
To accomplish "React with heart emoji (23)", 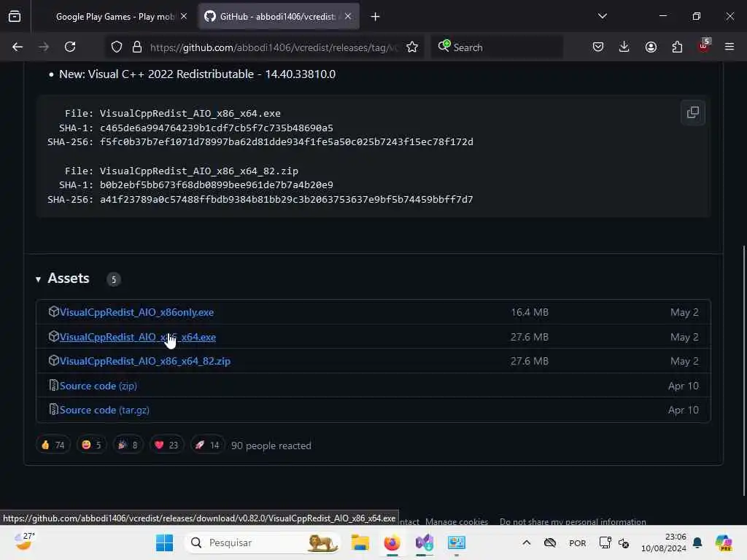I will pos(166,446).
